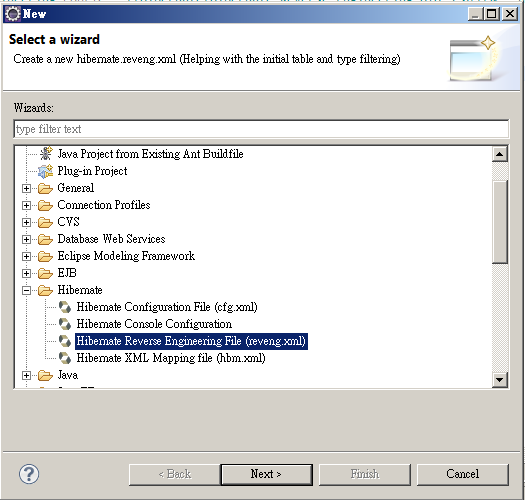The width and height of the screenshot is (525, 500).
Task: Click the Hibernate Reverse Engineering File icon
Action: [65, 341]
